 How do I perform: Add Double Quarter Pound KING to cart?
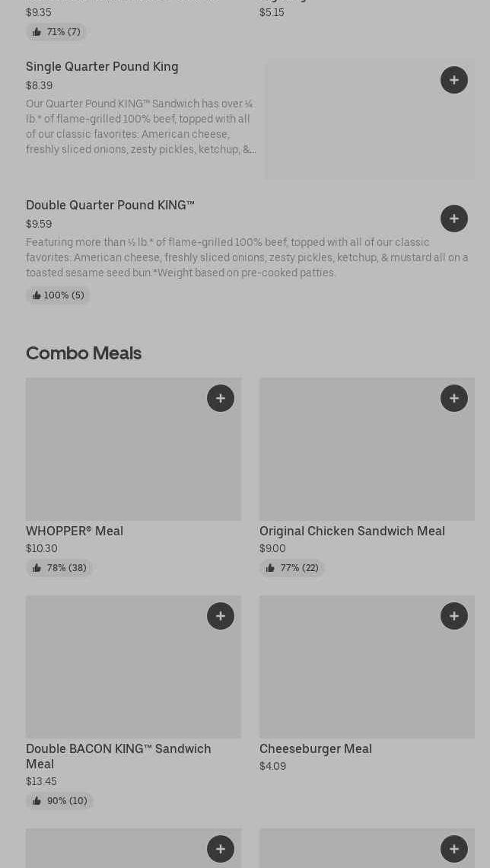(453, 219)
